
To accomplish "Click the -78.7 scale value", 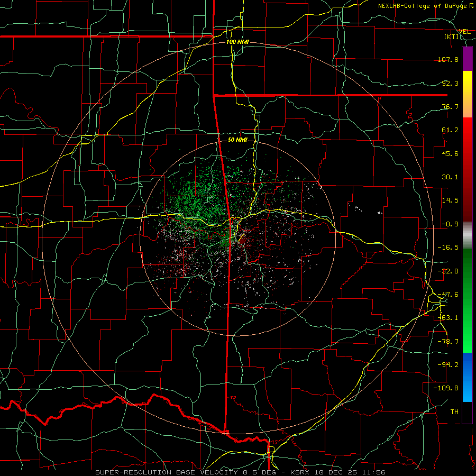I will (448, 342).
